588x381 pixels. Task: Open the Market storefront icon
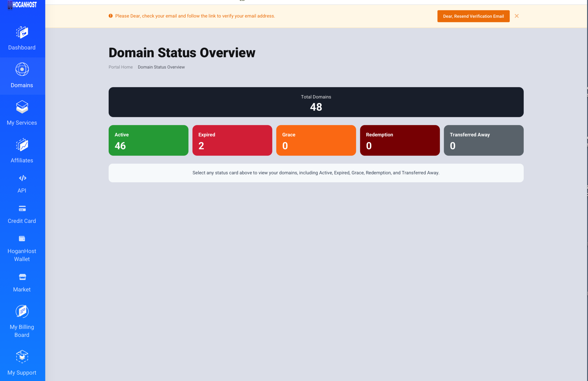click(x=22, y=277)
